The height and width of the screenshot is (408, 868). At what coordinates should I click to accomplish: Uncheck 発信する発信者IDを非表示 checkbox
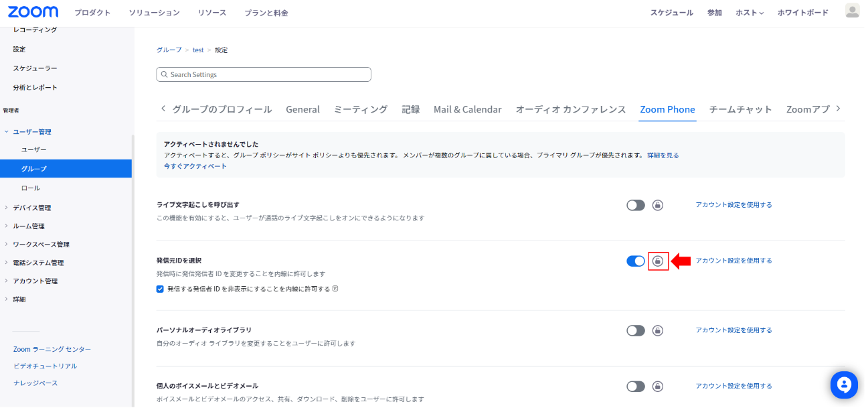(160, 289)
